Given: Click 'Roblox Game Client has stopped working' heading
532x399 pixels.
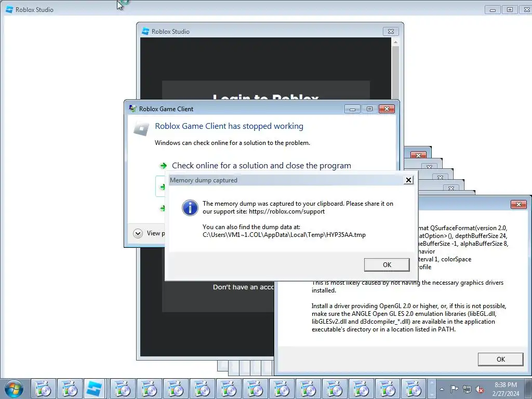Looking at the screenshot, I should click(229, 126).
